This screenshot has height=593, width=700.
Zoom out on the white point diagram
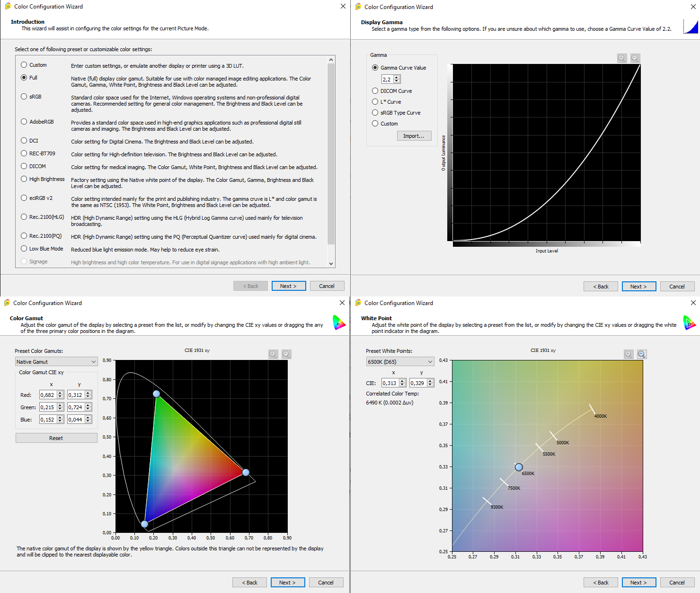point(641,354)
